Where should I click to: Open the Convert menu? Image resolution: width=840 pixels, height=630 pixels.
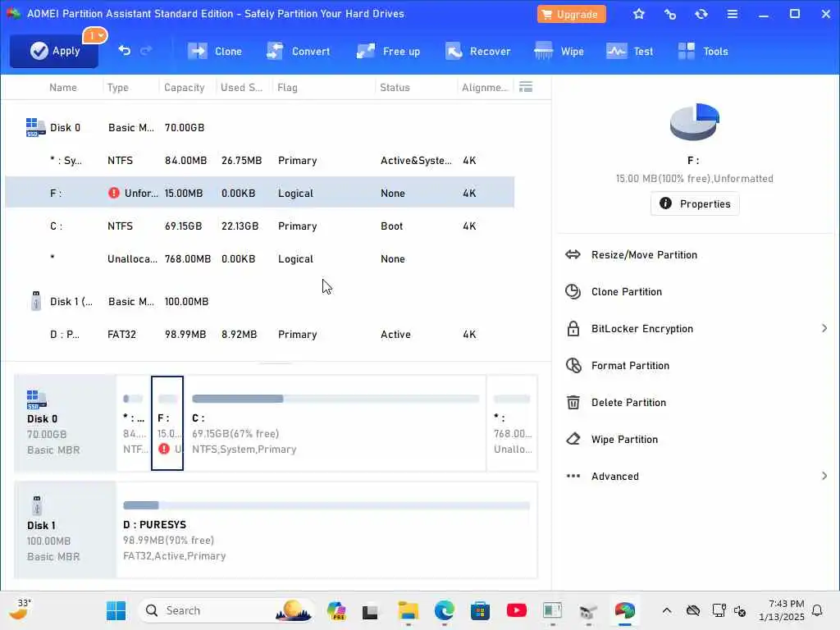[x=299, y=52]
